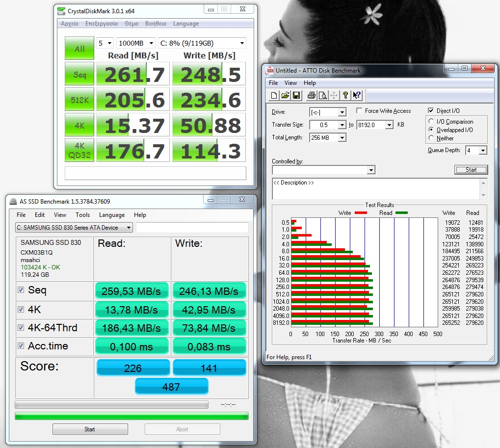Click the yellow question mark Help icon
The width and height of the screenshot is (500, 448).
[x=345, y=95]
